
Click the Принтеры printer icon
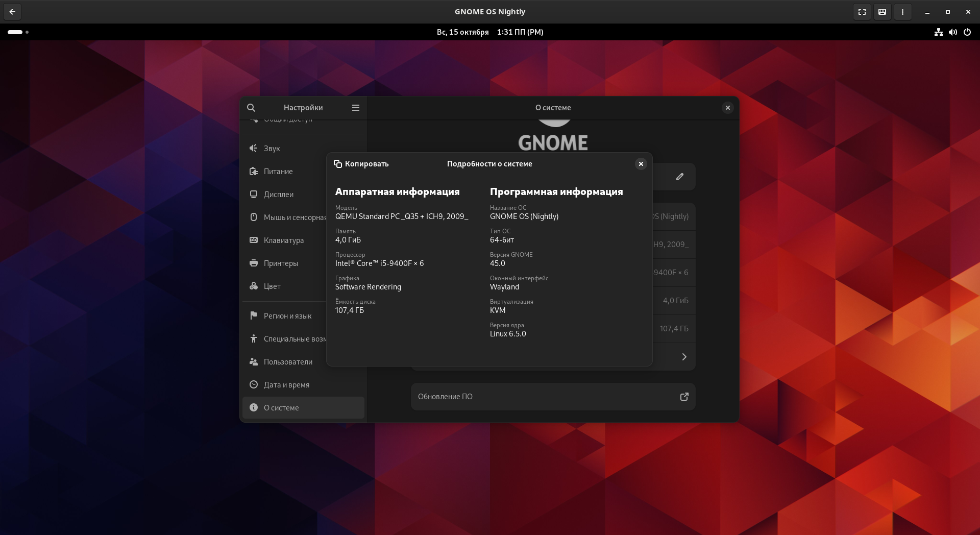[x=254, y=263]
